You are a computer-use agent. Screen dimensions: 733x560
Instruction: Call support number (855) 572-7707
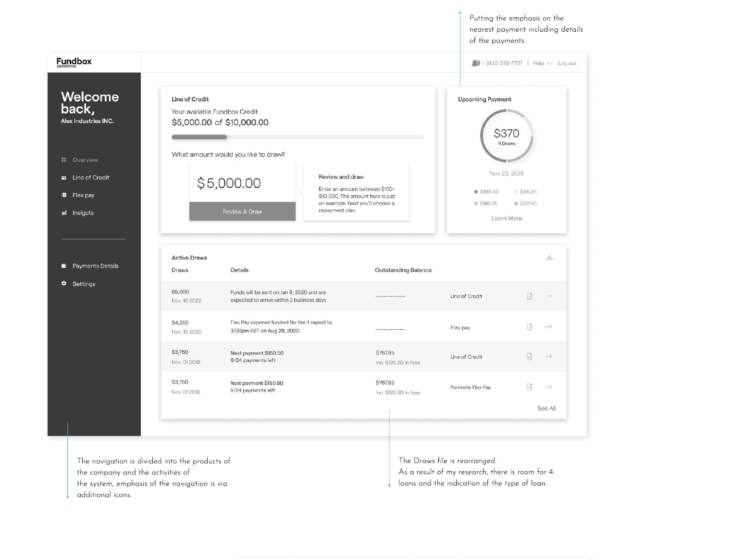click(x=504, y=63)
